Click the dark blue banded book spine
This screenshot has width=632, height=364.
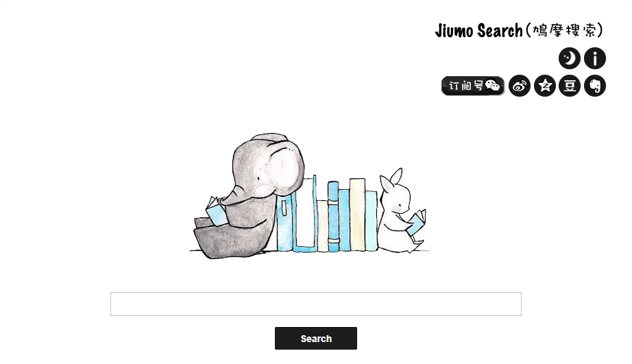pyautogui.click(x=333, y=217)
